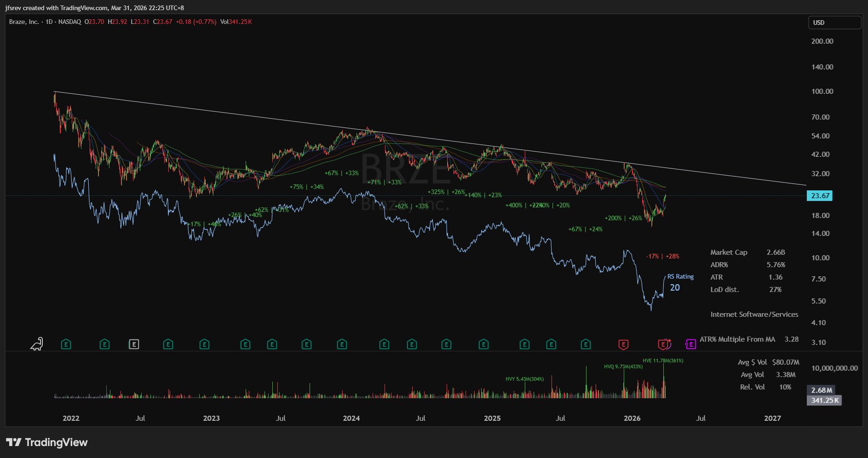
Task: Click the 10,000,000.00 volume scale label
Action: (834, 368)
